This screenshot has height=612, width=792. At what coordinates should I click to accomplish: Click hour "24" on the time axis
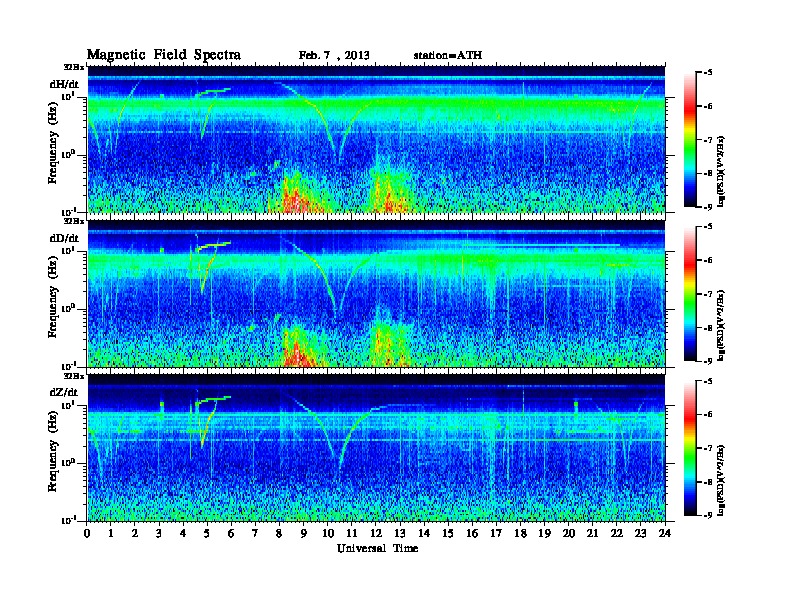tap(665, 533)
